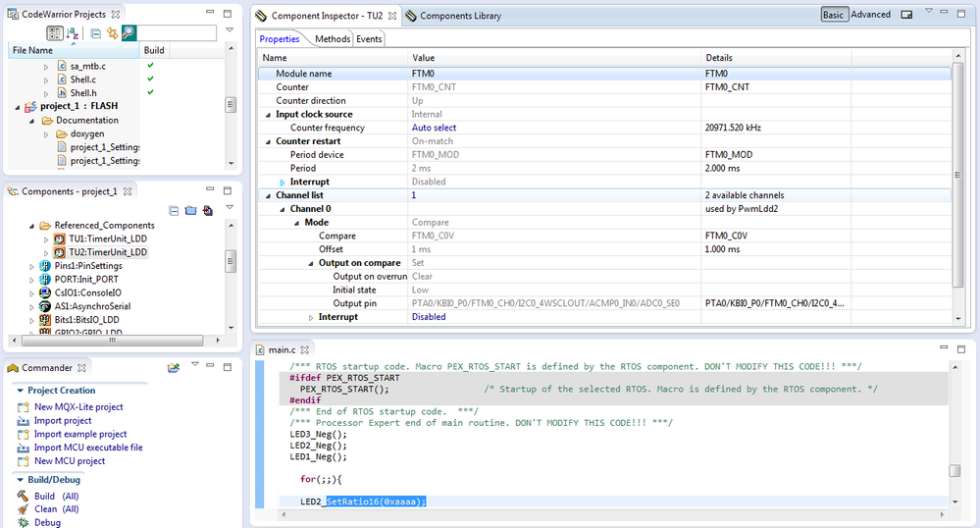
Task: Click the Build (All) hammer icon
Action: (23, 497)
